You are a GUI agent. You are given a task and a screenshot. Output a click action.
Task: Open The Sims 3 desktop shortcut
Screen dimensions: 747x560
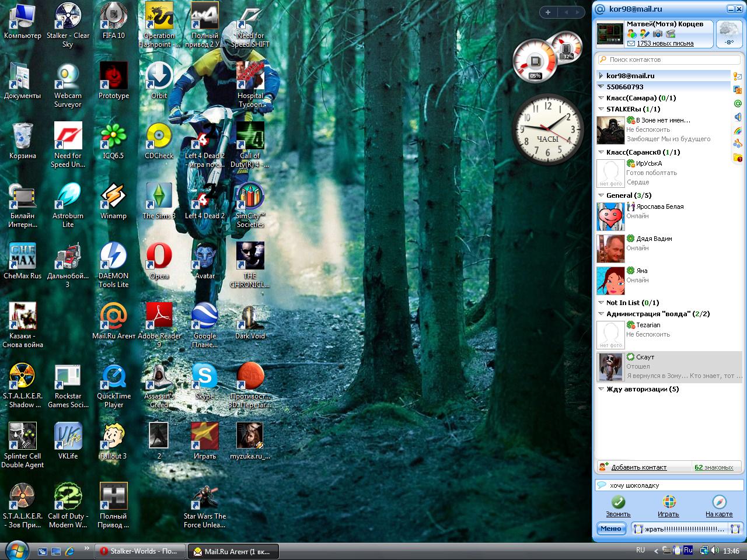[159, 201]
